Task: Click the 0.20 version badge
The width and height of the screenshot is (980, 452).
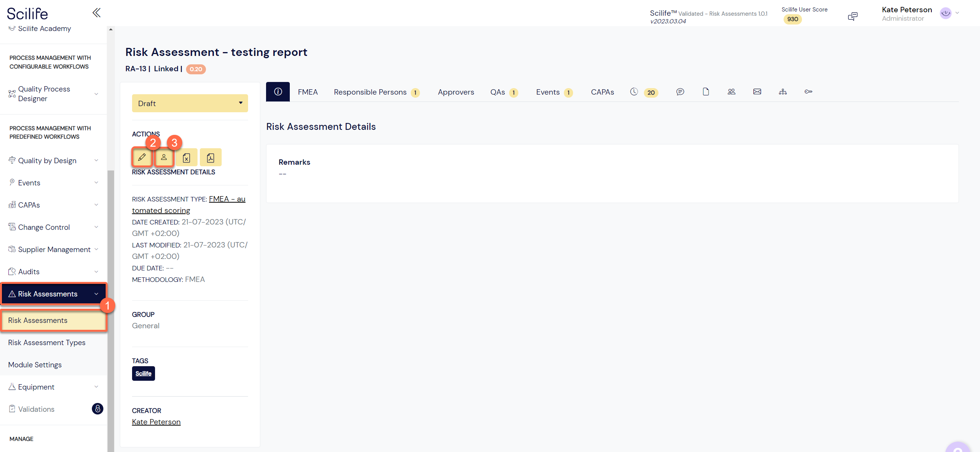Action: pyautogui.click(x=196, y=69)
